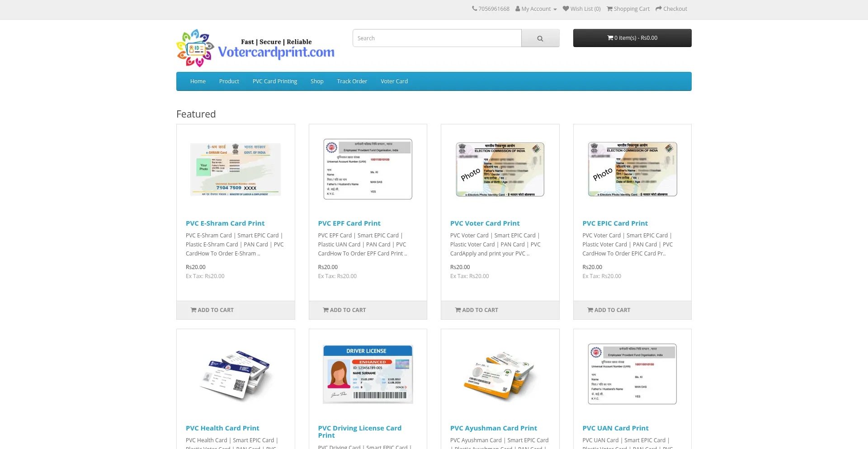Expand the My Account dropdown
868x449 pixels.
coord(536,9)
